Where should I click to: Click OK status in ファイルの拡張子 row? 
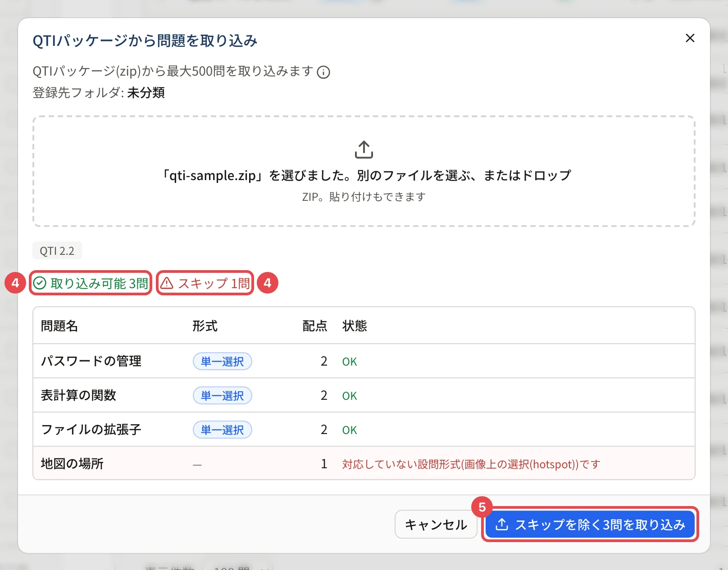click(x=350, y=430)
